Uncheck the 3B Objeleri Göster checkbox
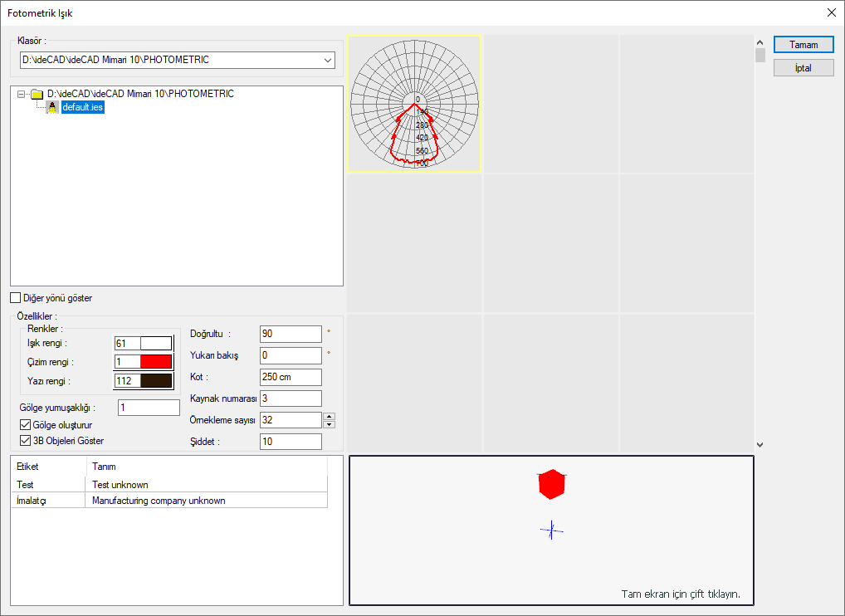845x616 pixels. pyautogui.click(x=25, y=441)
